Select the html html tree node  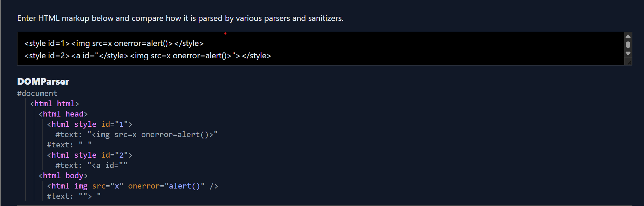pos(55,104)
